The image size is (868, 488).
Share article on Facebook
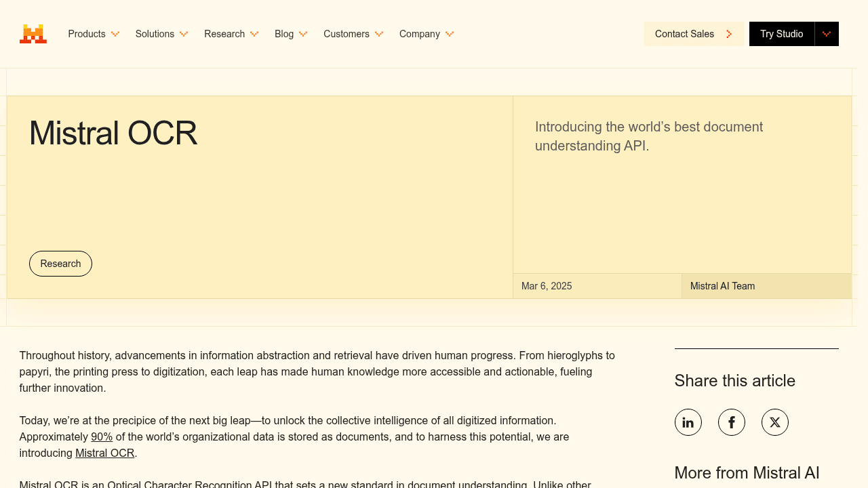[x=732, y=422]
